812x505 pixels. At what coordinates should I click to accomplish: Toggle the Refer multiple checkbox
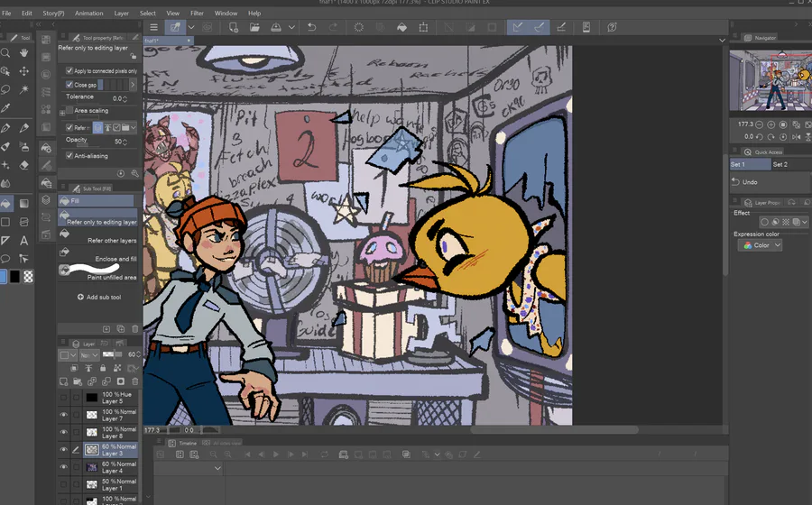[x=69, y=127]
